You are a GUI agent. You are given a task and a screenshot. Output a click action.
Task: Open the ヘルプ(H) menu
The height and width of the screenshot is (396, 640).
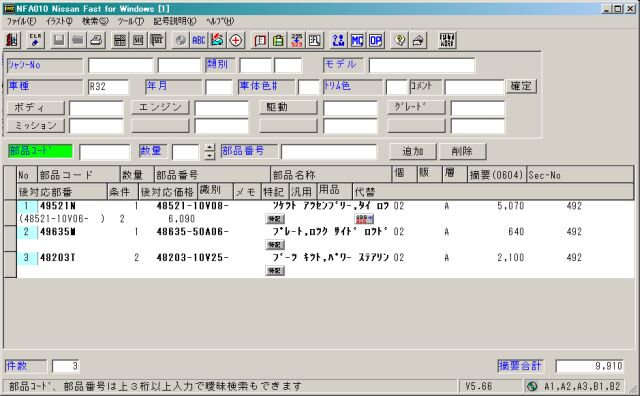point(220,21)
